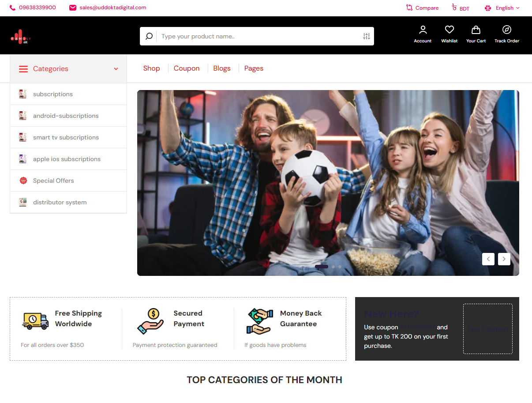Click the BDT currency selector

(460, 8)
